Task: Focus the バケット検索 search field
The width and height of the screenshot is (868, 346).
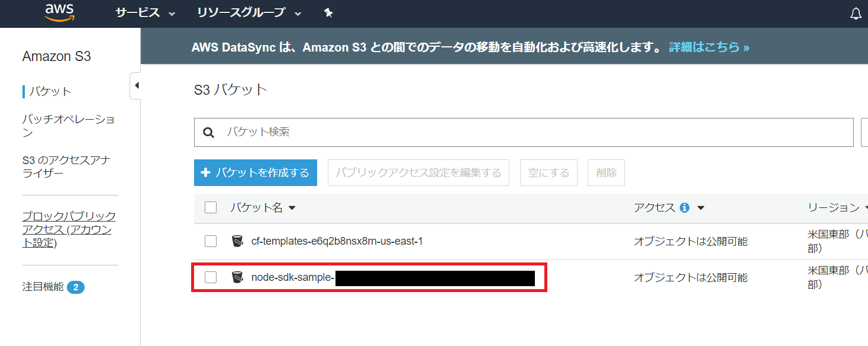Action: click(524, 132)
